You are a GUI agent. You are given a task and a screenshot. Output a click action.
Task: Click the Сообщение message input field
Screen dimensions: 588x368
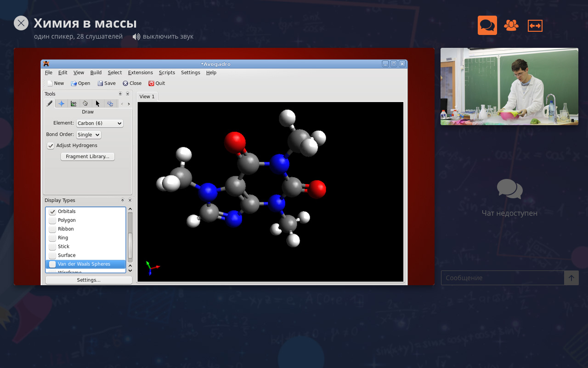(503, 278)
